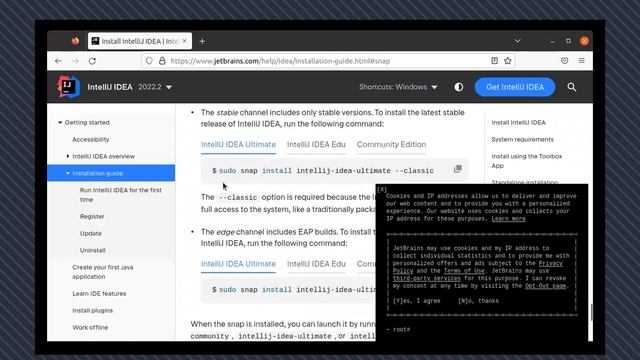Copy the stable snap install command
Image resolution: width=640 pixels, height=360 pixels.
(x=458, y=169)
